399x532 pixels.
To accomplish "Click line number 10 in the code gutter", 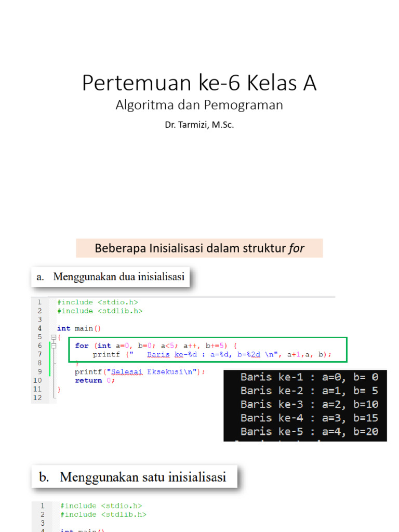I will click(37, 381).
